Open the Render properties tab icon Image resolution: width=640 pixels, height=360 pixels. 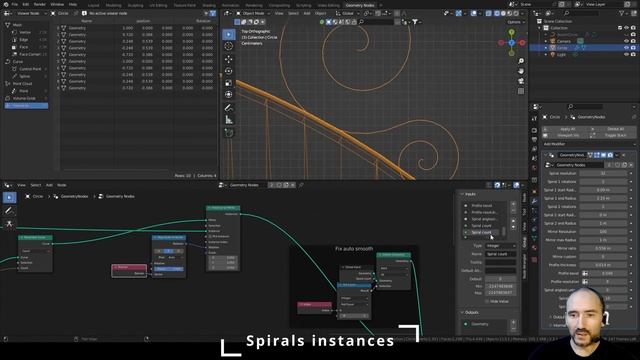[x=534, y=131]
